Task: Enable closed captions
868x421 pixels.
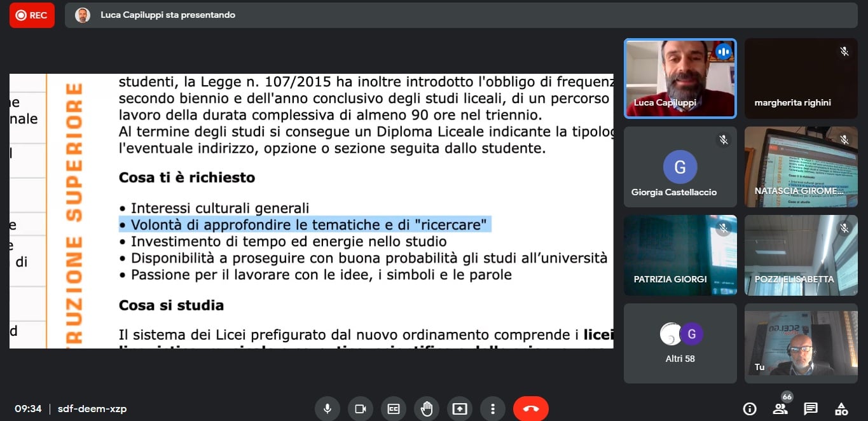Action: [x=394, y=409]
